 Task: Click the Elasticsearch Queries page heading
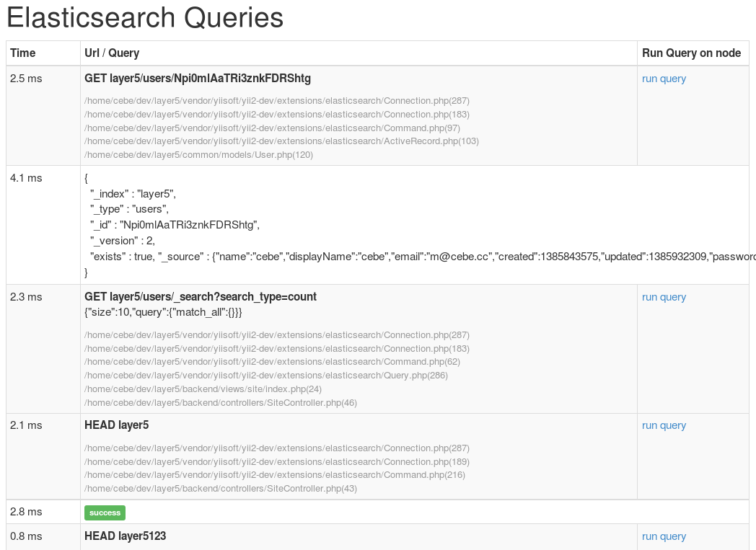pyautogui.click(x=145, y=18)
